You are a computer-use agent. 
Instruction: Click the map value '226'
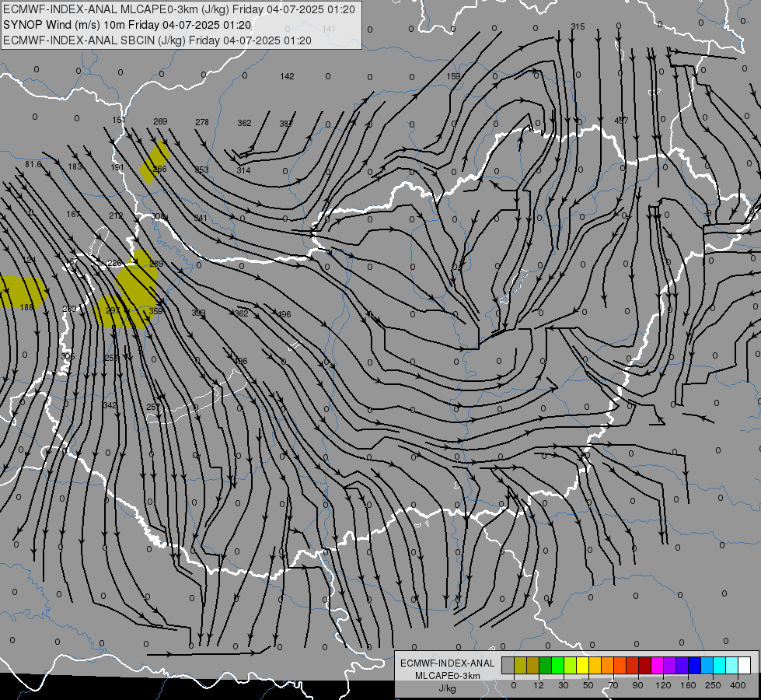point(114,264)
